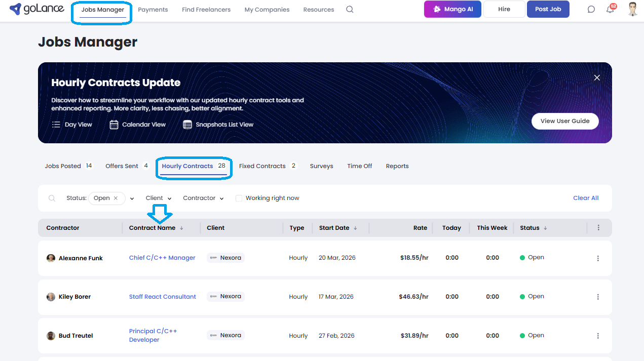Remove the Open status filter chip
This screenshot has height=361, width=644.
116,198
